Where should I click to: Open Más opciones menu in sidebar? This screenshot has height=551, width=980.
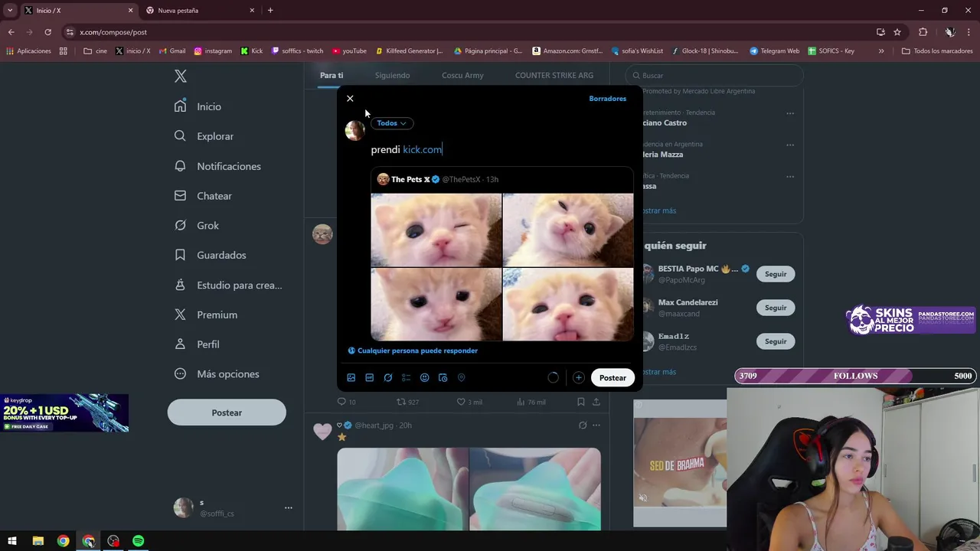click(217, 374)
